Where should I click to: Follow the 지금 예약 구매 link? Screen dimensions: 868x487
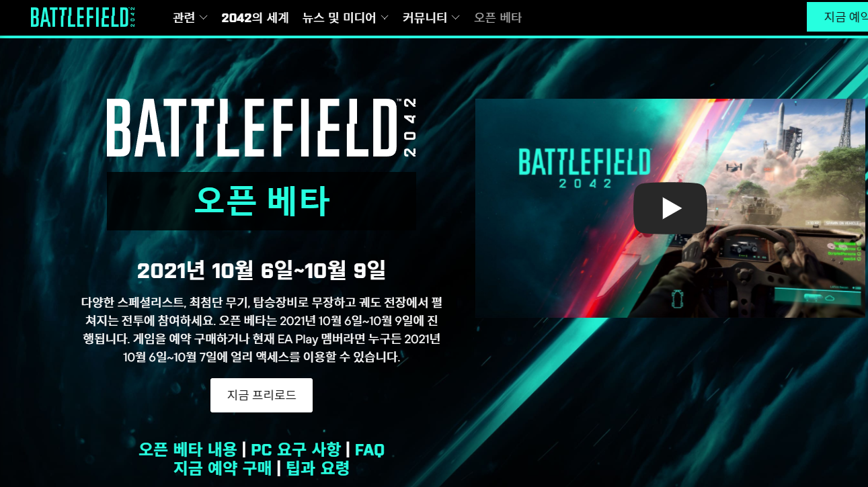[223, 468]
